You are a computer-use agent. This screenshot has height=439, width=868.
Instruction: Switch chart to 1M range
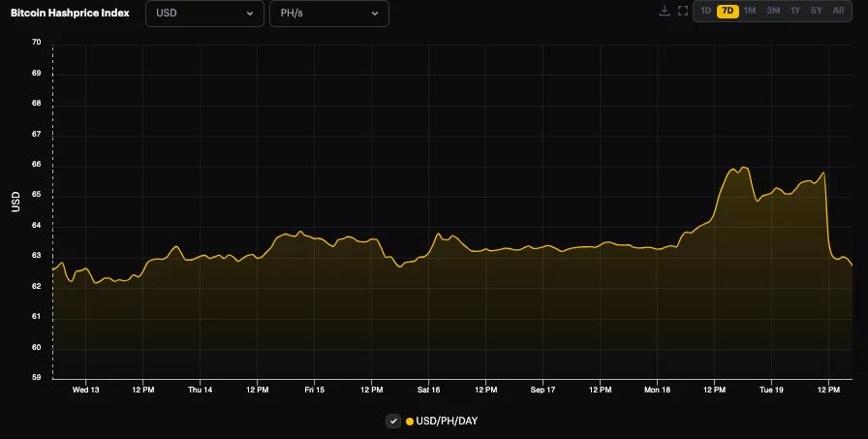click(x=749, y=11)
